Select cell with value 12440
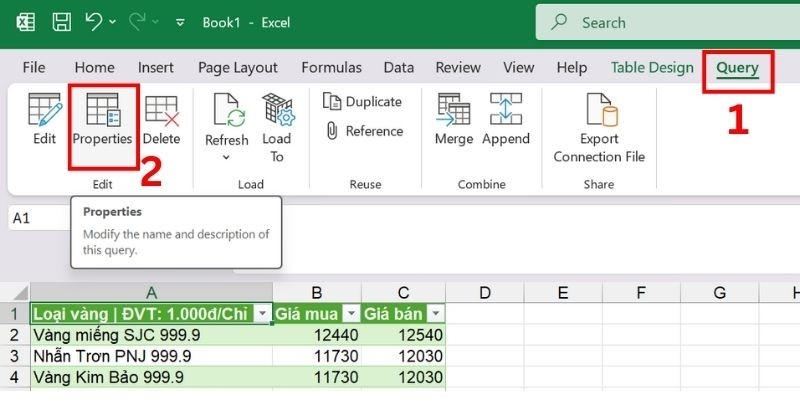800x407 pixels. click(317, 335)
